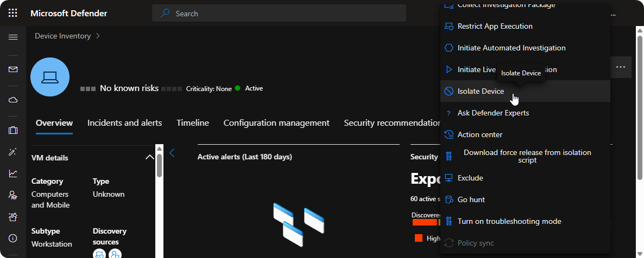Choose Restrict App Execution

pyautogui.click(x=495, y=26)
